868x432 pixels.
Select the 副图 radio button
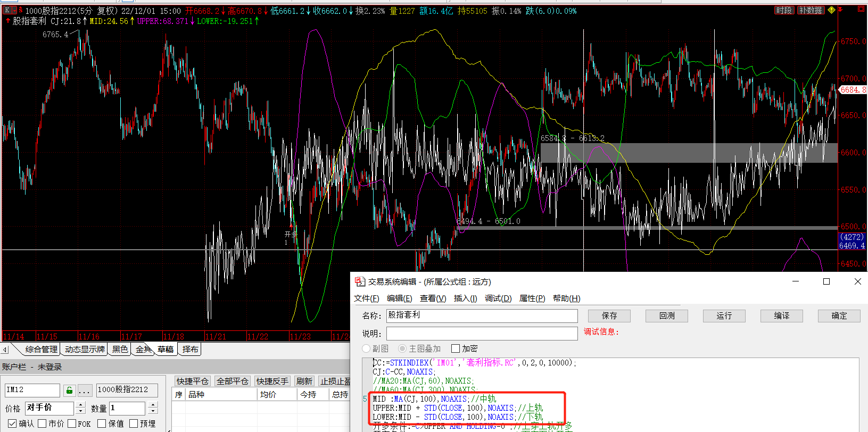366,348
